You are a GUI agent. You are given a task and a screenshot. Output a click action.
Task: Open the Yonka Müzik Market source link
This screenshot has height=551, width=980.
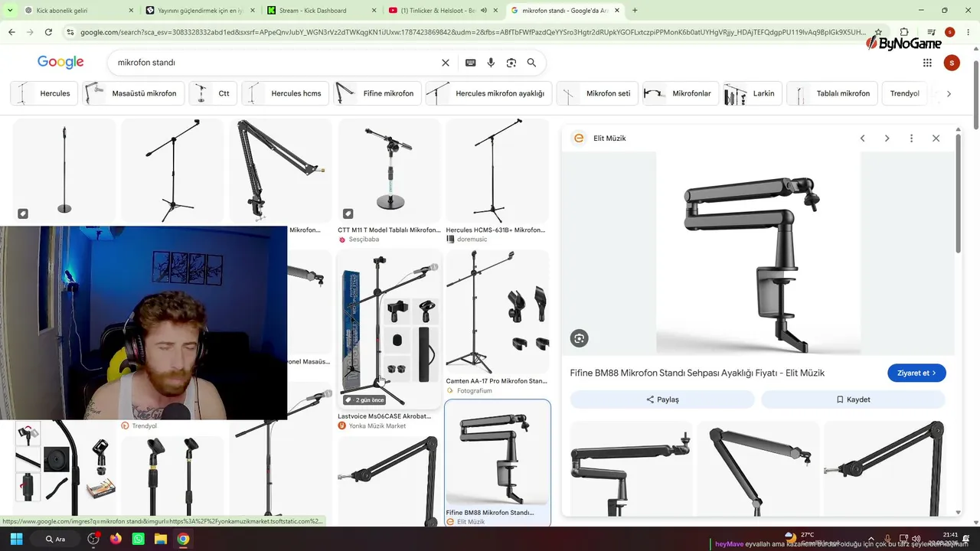(372, 425)
